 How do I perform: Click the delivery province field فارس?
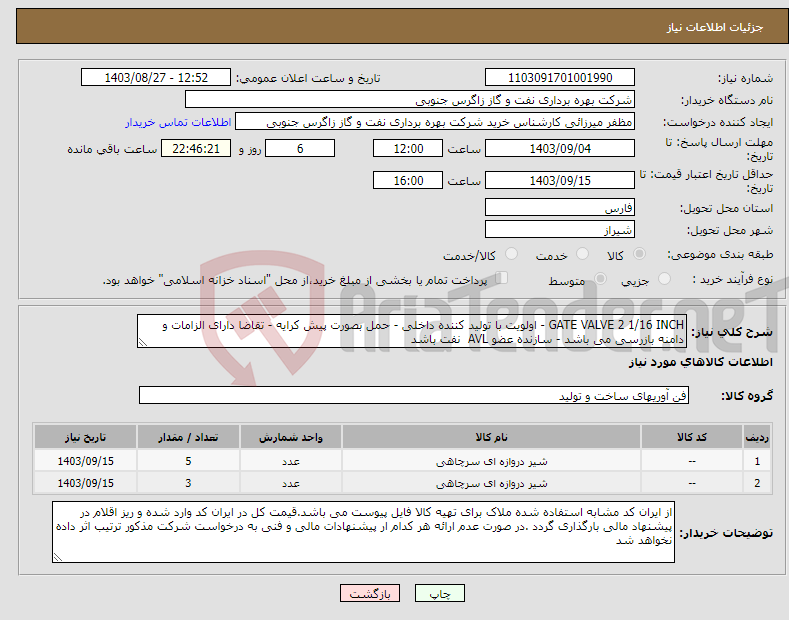560,207
